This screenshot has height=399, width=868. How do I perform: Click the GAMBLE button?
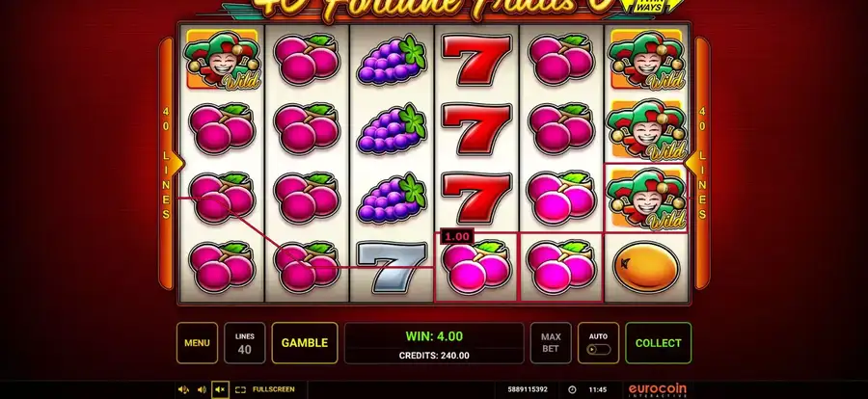tap(305, 342)
